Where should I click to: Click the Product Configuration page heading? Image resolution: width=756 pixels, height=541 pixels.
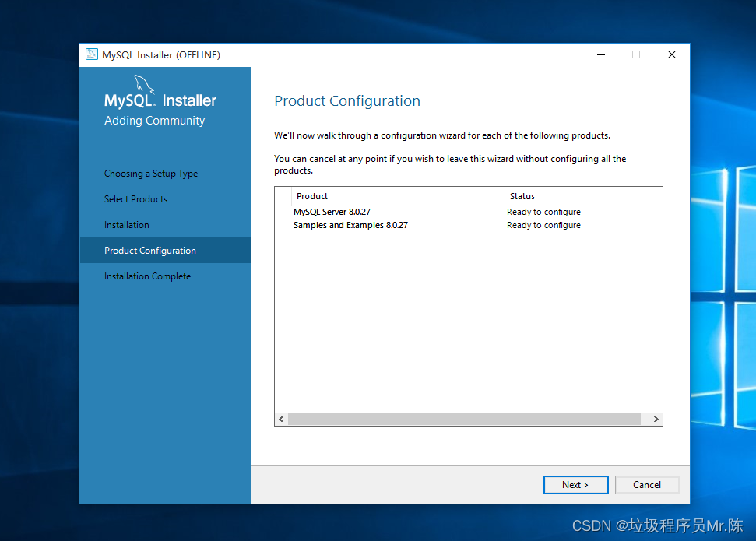tap(347, 100)
